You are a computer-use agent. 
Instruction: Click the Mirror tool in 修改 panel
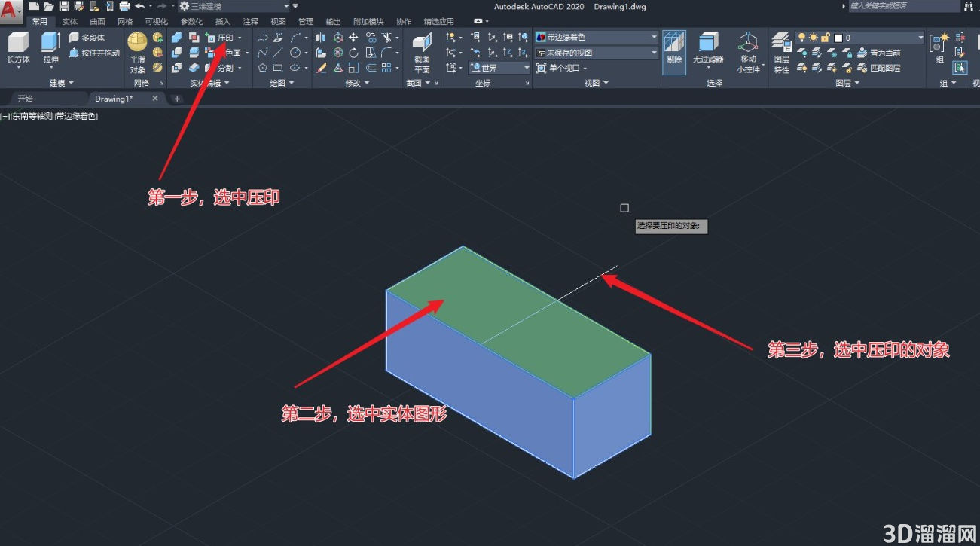pos(321,38)
